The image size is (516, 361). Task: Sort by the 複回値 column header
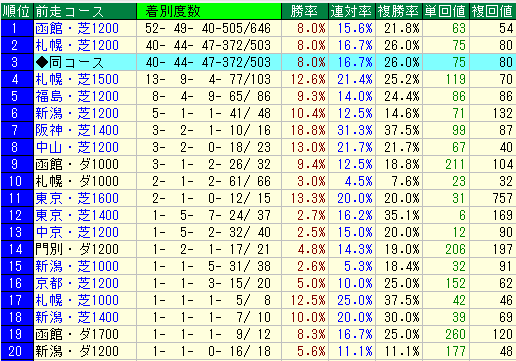[493, 11]
